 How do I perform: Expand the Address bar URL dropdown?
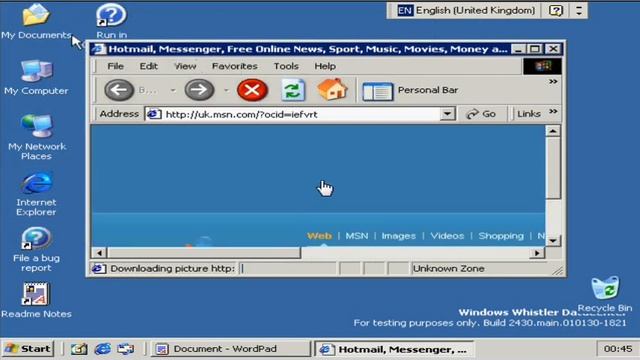point(447,114)
